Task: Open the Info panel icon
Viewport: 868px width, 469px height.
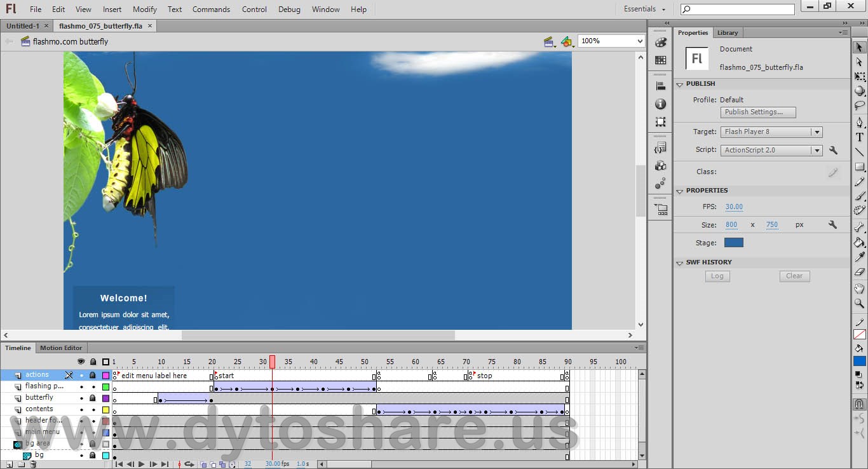Action: coord(661,104)
